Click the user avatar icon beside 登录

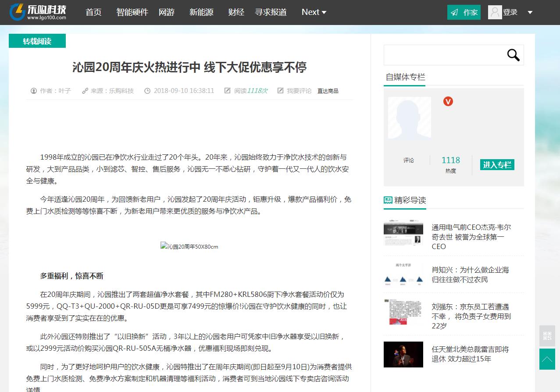click(x=495, y=12)
